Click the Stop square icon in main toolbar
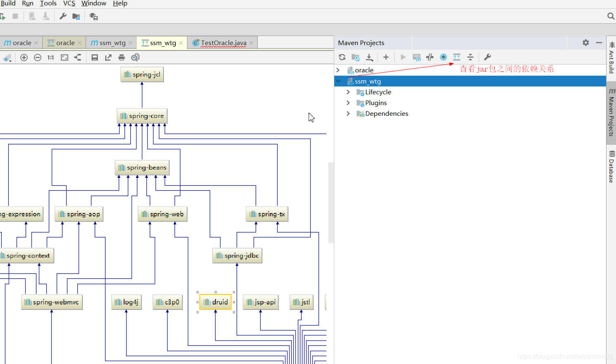This screenshot has width=616, height=364. (15, 16)
